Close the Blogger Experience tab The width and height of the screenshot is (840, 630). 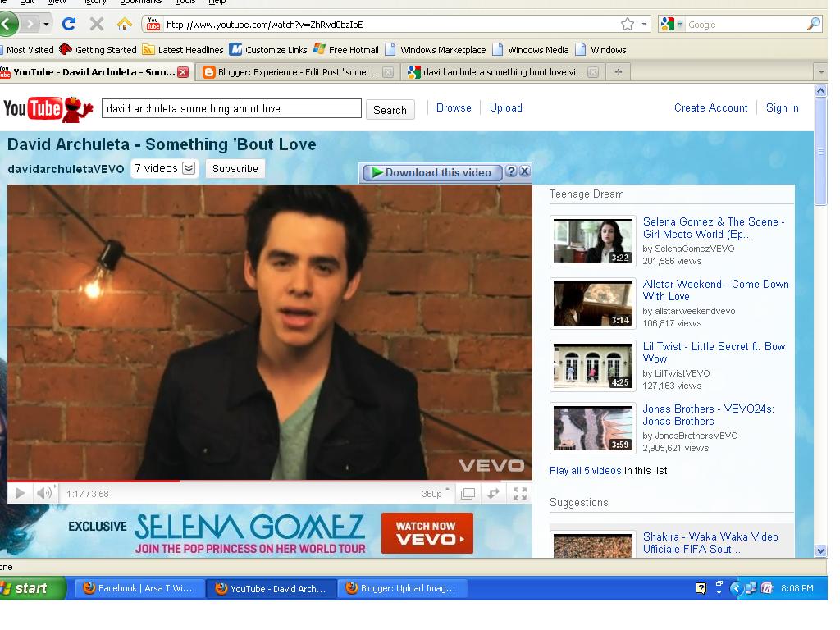tap(388, 72)
